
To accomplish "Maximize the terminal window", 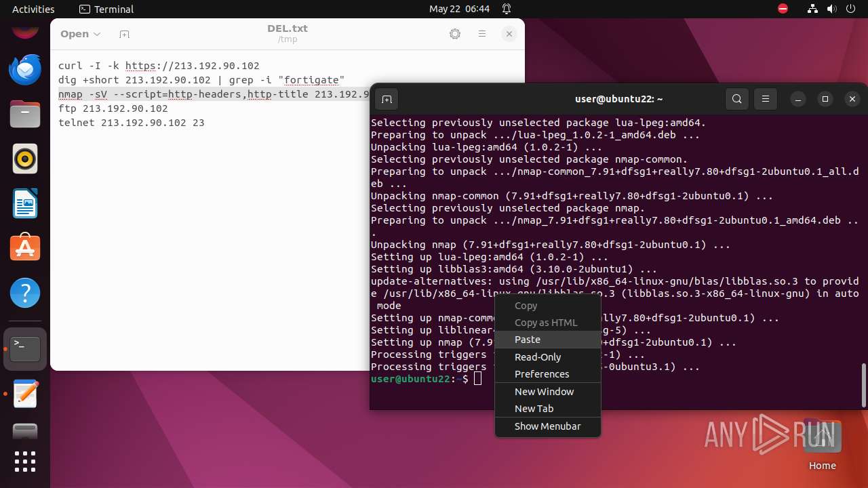I will tap(825, 99).
